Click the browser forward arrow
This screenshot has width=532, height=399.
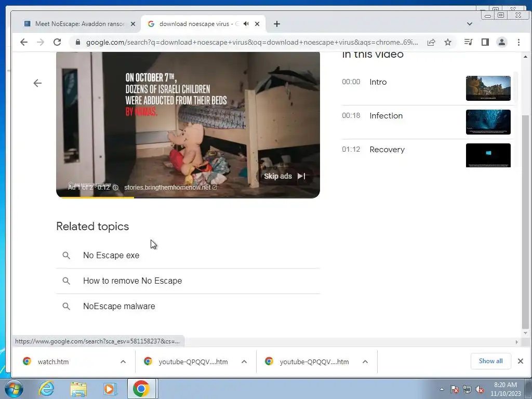41,42
